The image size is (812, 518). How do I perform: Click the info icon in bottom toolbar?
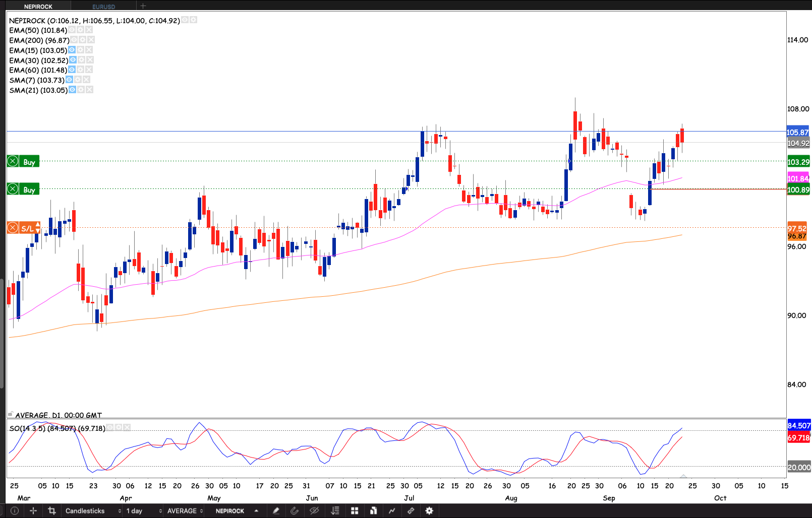tap(15, 511)
